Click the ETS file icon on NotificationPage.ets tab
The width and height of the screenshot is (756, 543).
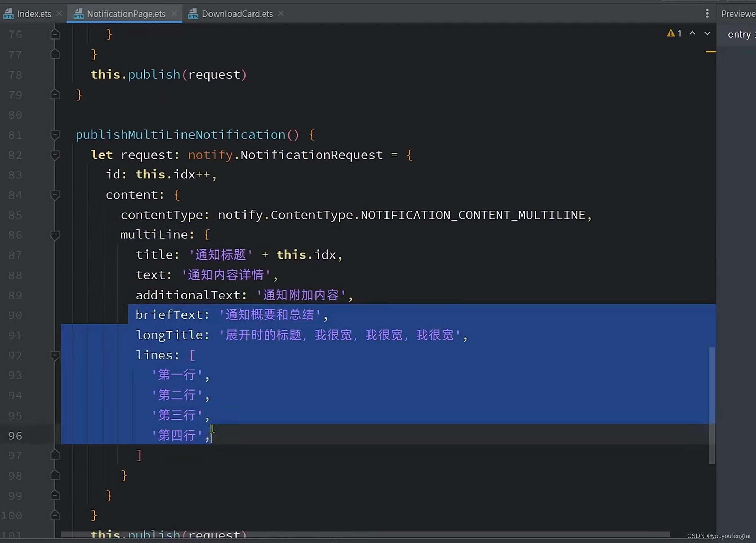[x=79, y=14]
